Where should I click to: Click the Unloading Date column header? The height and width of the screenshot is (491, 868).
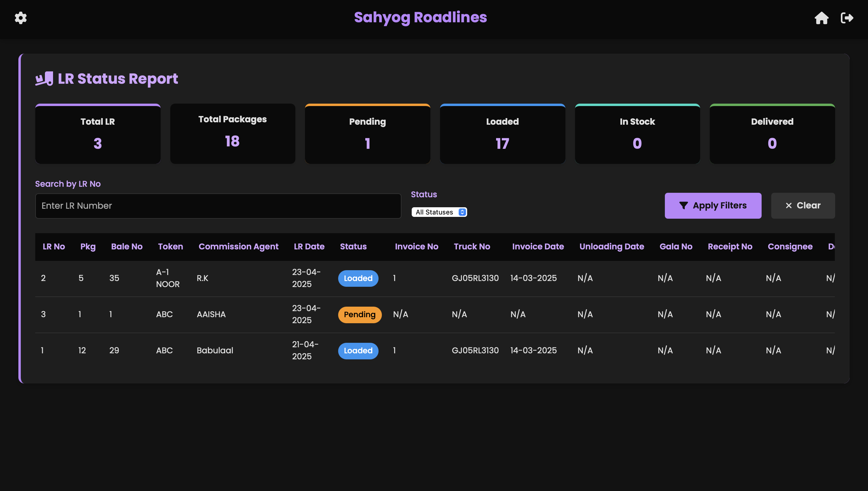[612, 247]
